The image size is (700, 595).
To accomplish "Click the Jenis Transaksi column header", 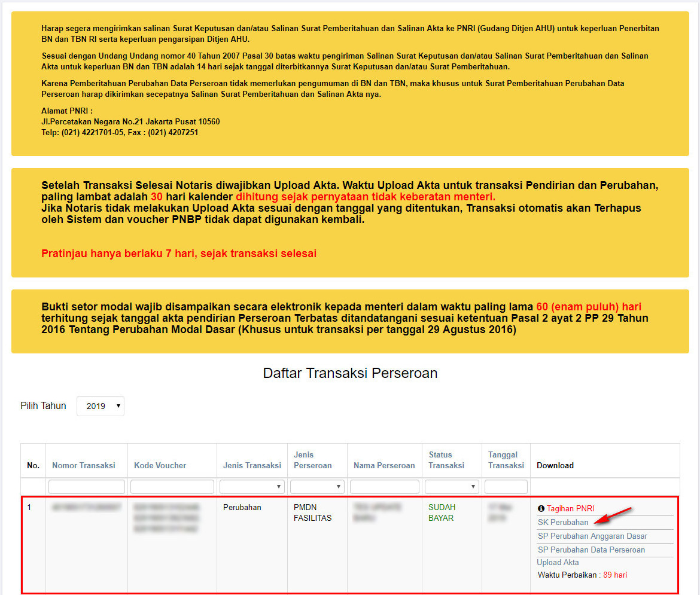I will tap(252, 465).
